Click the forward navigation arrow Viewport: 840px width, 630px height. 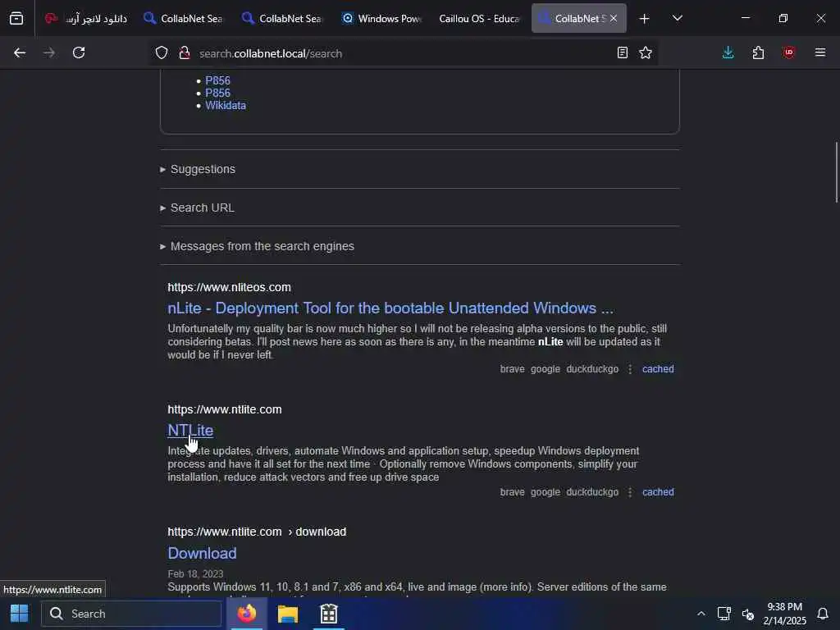(48, 52)
